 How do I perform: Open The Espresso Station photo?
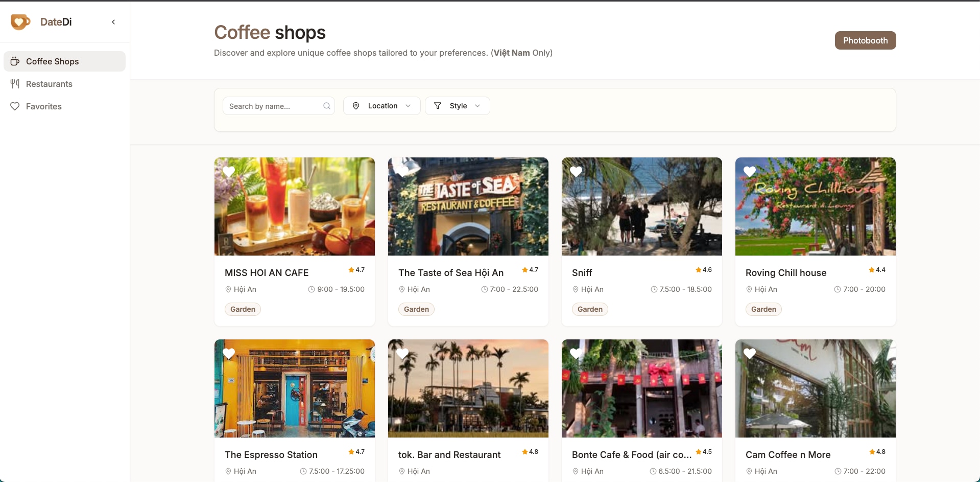295,388
